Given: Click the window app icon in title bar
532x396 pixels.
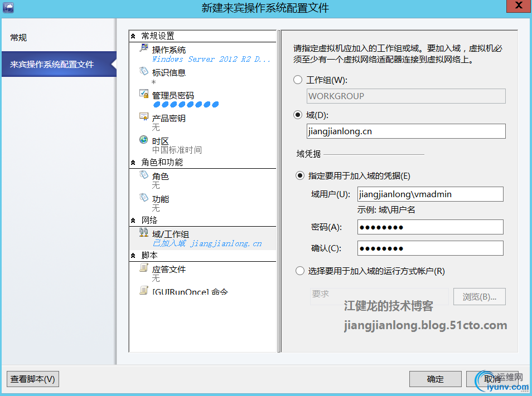Looking at the screenshot, I should [x=8, y=7].
